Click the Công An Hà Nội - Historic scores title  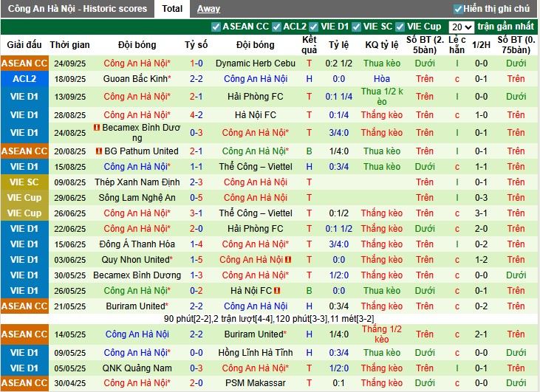pyautogui.click(x=78, y=9)
